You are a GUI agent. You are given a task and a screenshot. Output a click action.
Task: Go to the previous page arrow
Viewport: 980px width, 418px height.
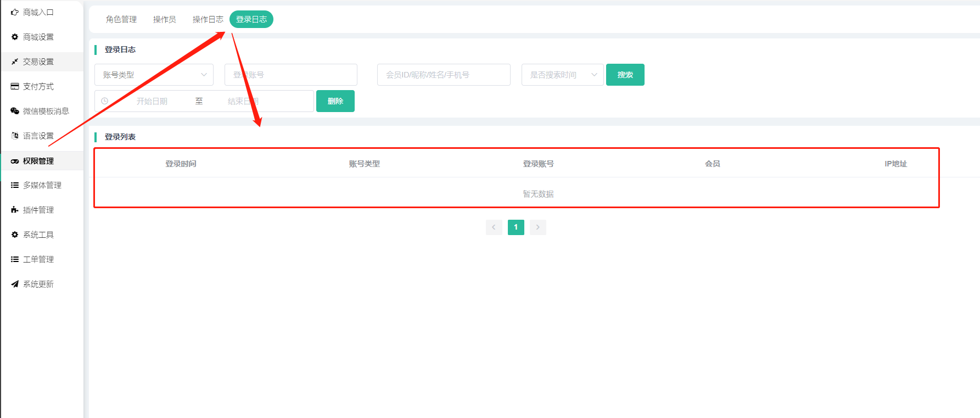pyautogui.click(x=494, y=227)
